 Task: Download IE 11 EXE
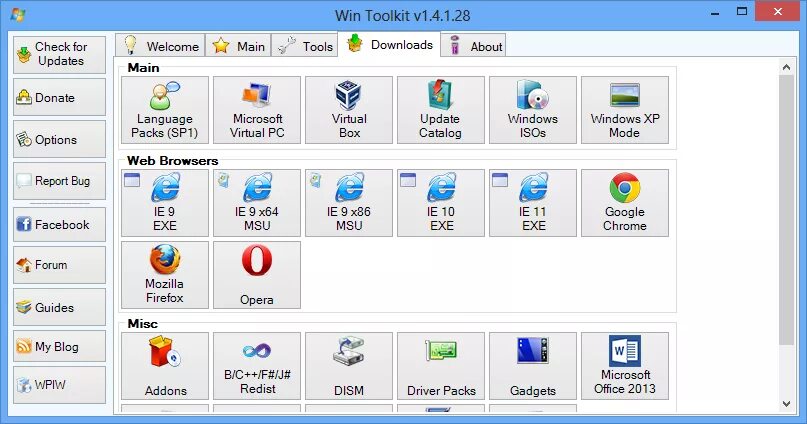[x=533, y=203]
